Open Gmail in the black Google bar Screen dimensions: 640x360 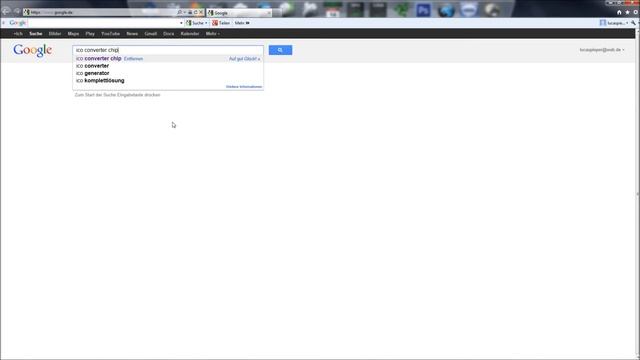pos(151,33)
